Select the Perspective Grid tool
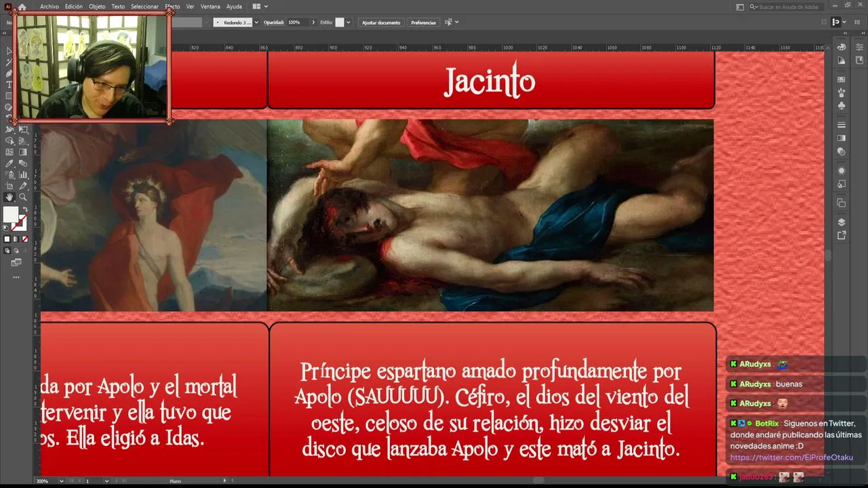Image resolution: width=868 pixels, height=488 pixels. (22, 141)
